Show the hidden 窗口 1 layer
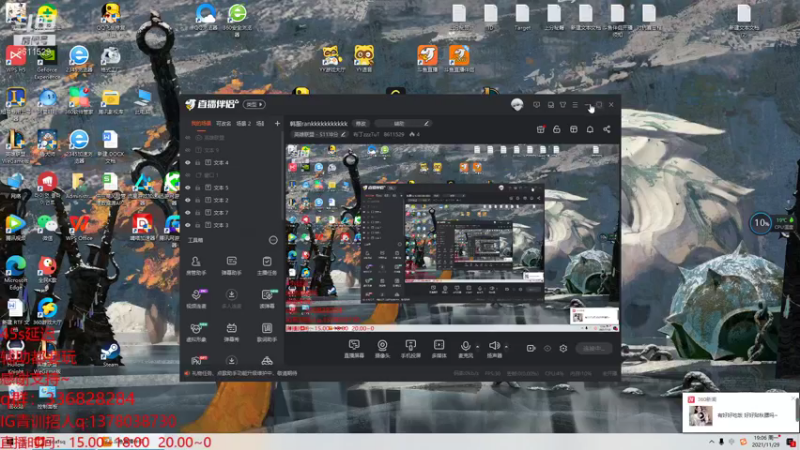 pos(187,175)
